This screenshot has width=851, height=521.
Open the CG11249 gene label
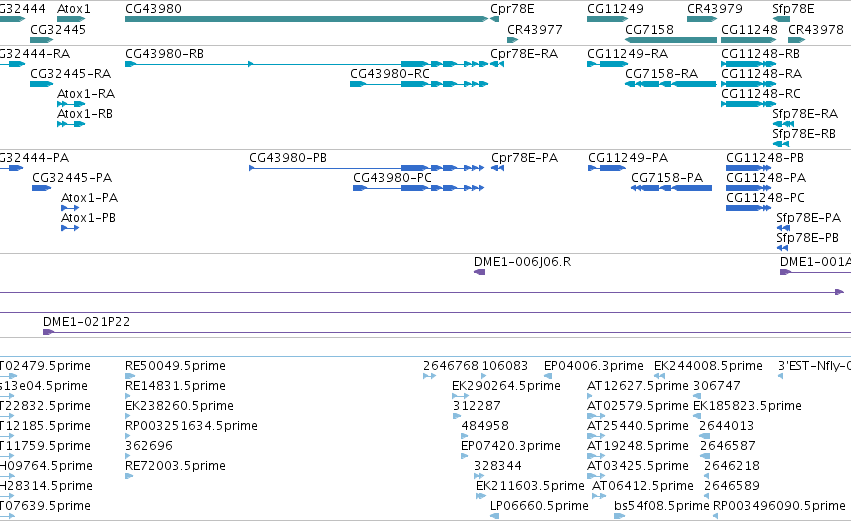615,9
